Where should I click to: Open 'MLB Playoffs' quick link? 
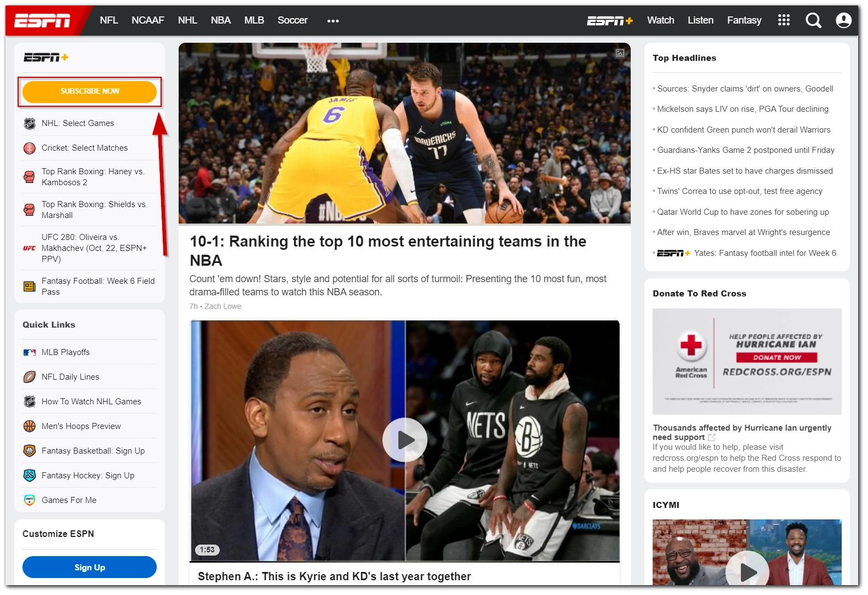tap(66, 352)
